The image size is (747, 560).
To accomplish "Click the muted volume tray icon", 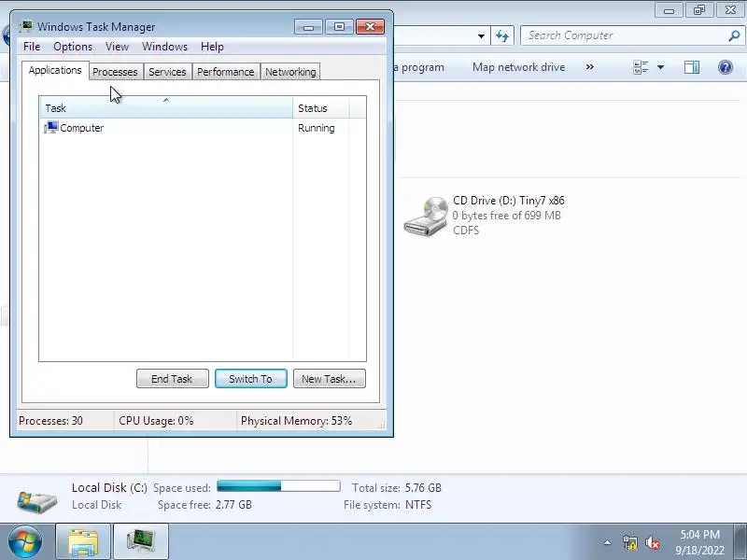I will click(653, 542).
